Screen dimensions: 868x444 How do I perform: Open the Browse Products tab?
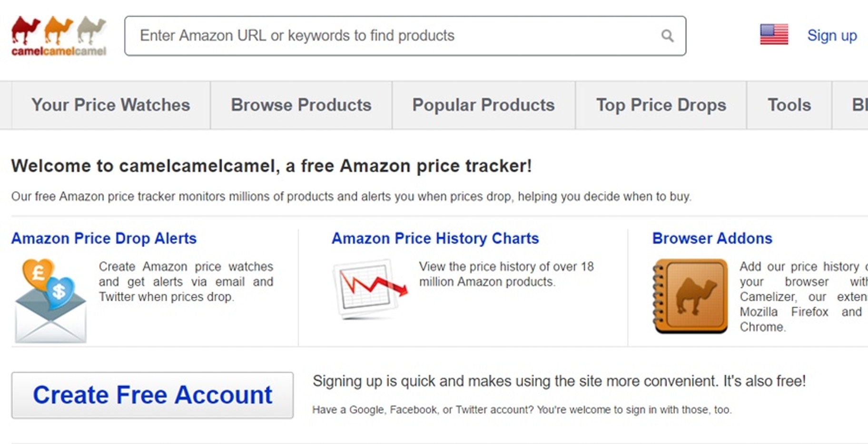click(x=301, y=105)
